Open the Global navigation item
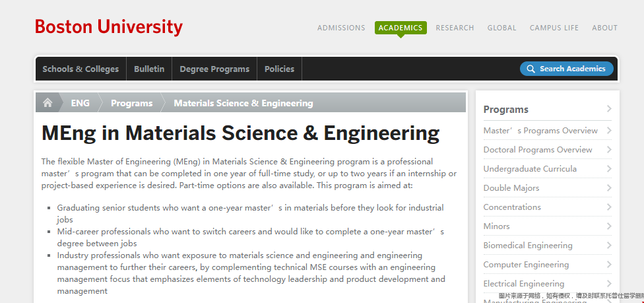 pyautogui.click(x=501, y=28)
